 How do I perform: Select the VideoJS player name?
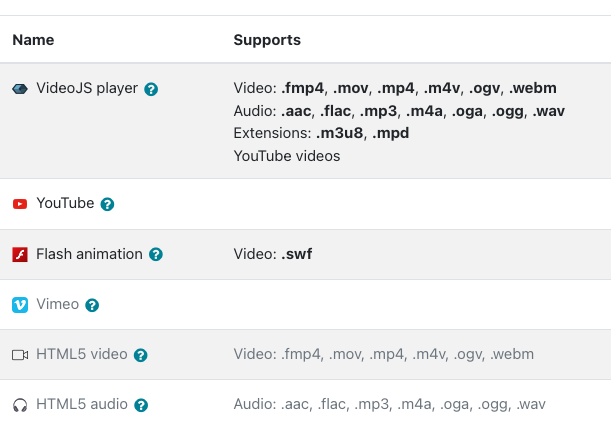tap(87, 88)
